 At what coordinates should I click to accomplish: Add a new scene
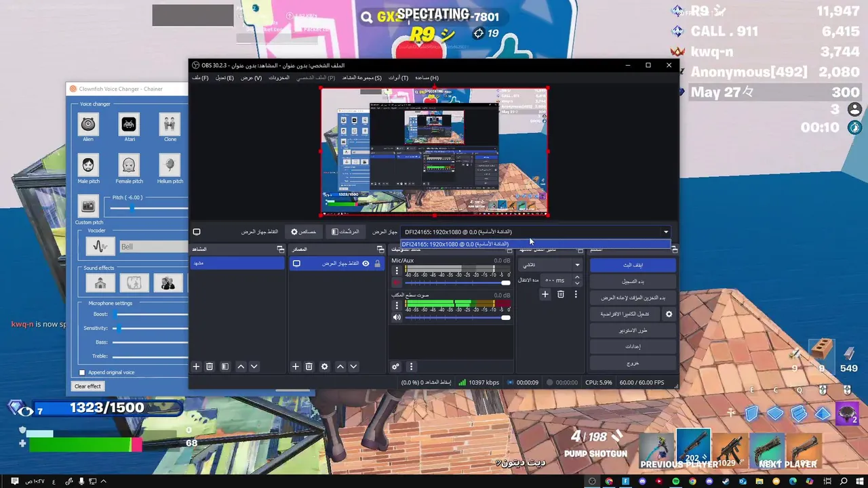click(x=196, y=367)
